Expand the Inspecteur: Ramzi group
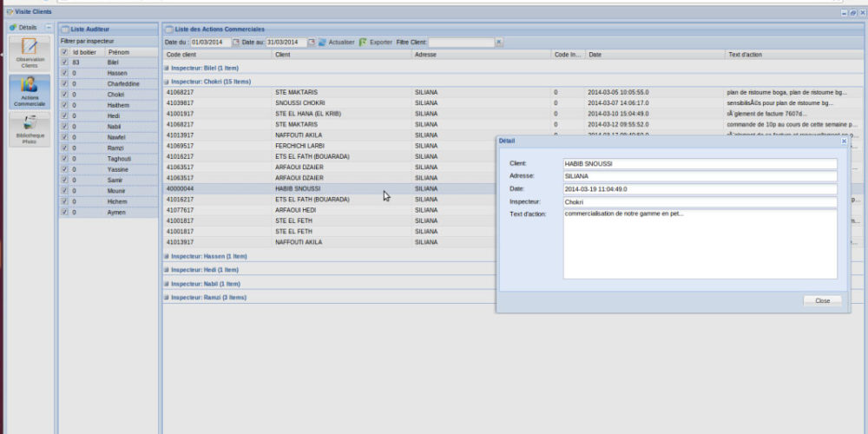868x434 pixels. (x=166, y=298)
